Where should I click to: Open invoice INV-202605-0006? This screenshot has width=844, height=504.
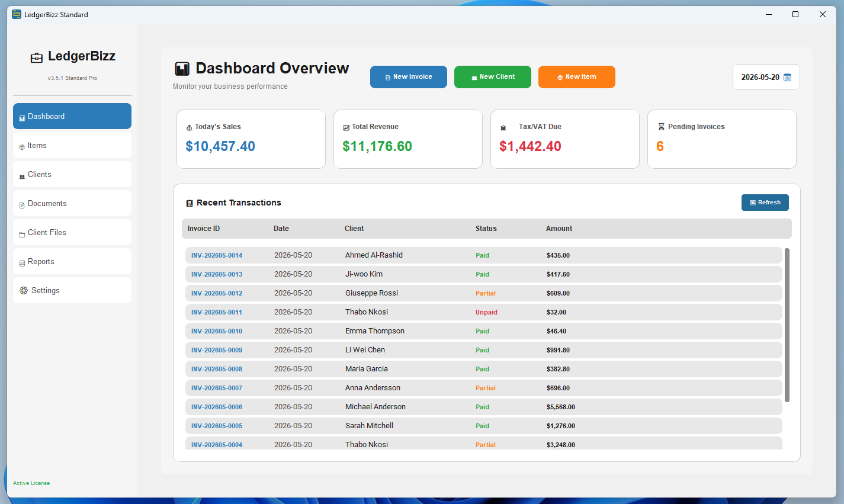point(217,407)
